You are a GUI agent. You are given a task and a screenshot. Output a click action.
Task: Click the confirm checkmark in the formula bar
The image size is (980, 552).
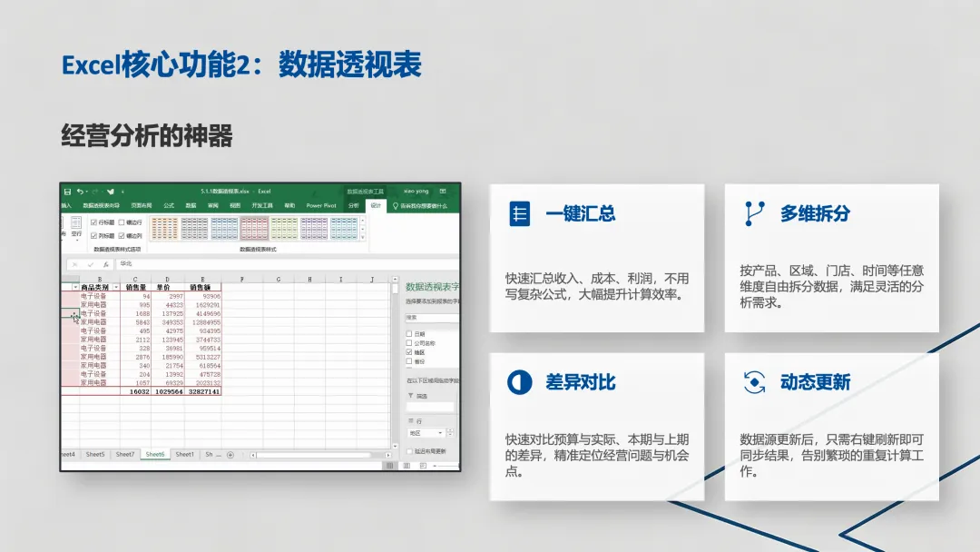pyautogui.click(x=91, y=264)
